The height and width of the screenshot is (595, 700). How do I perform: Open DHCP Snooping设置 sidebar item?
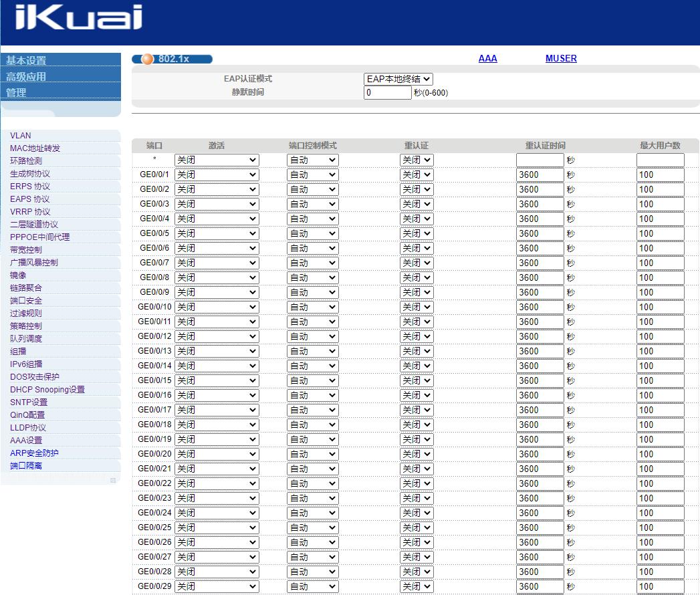click(x=47, y=390)
